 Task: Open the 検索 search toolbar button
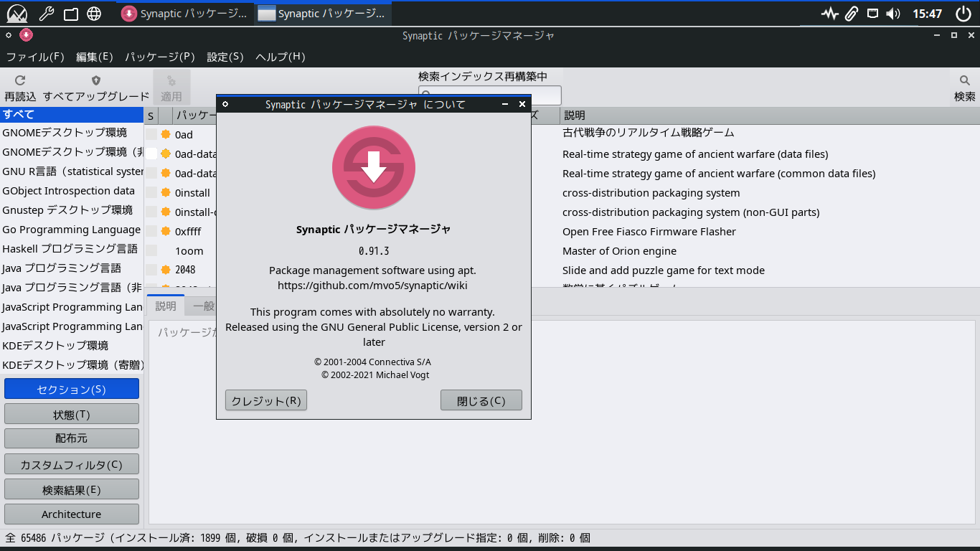(x=964, y=88)
